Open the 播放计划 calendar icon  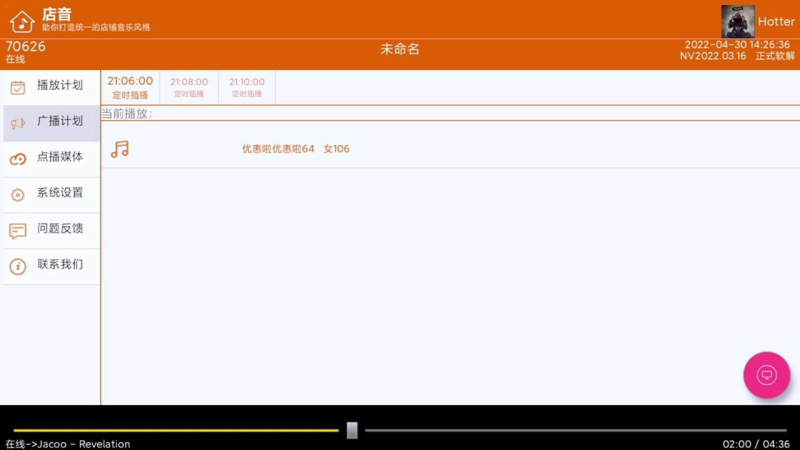coord(17,87)
